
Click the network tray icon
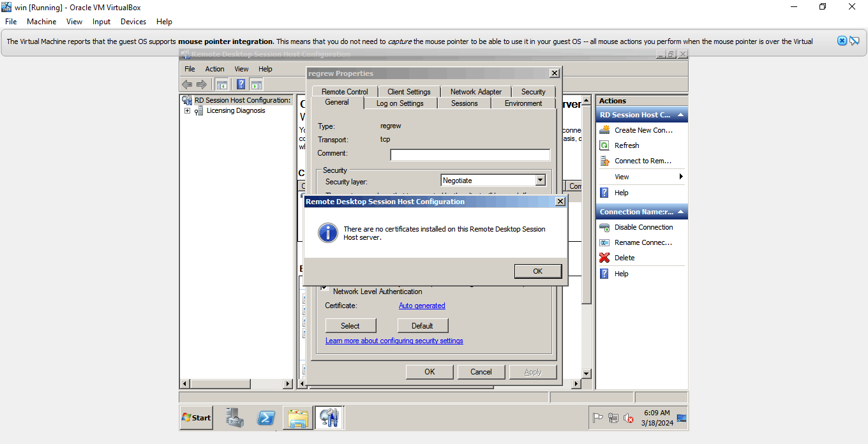pos(613,418)
